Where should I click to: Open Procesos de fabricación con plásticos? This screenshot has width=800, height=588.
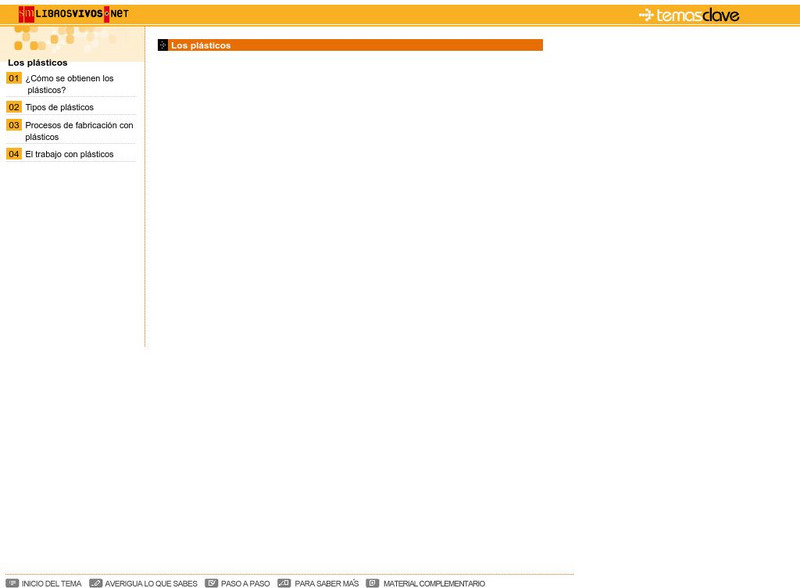coord(79,131)
